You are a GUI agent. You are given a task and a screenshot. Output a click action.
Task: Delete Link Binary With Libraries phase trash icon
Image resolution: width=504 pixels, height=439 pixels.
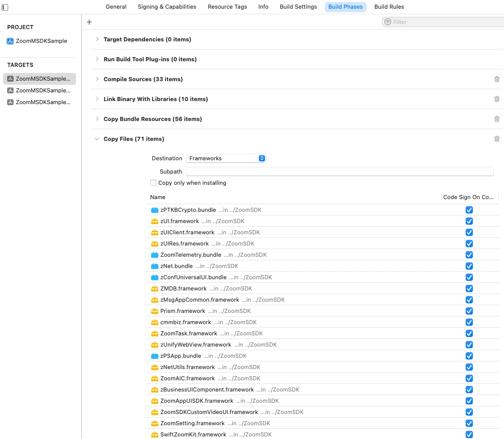click(497, 99)
